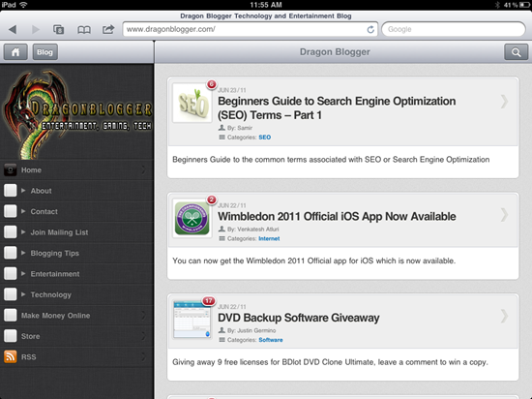Image resolution: width=532 pixels, height=399 pixels.
Task: Click the square icon beside Store
Action: (x=11, y=336)
